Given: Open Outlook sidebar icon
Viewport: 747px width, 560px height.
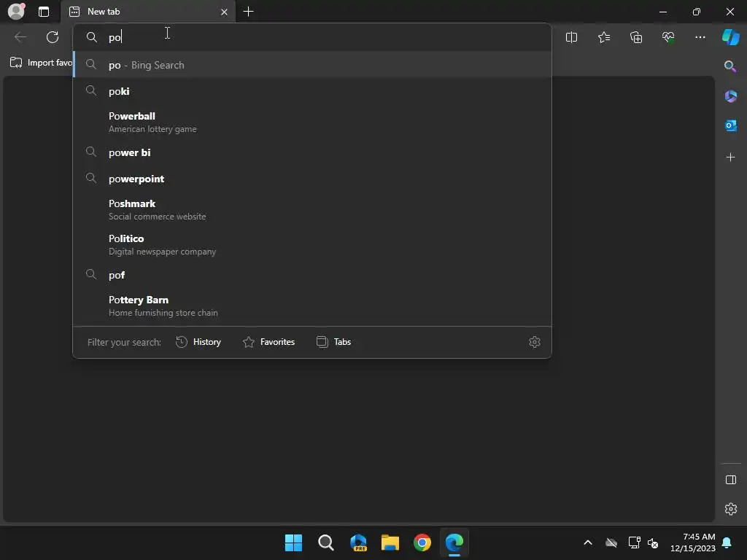Looking at the screenshot, I should tap(730, 125).
